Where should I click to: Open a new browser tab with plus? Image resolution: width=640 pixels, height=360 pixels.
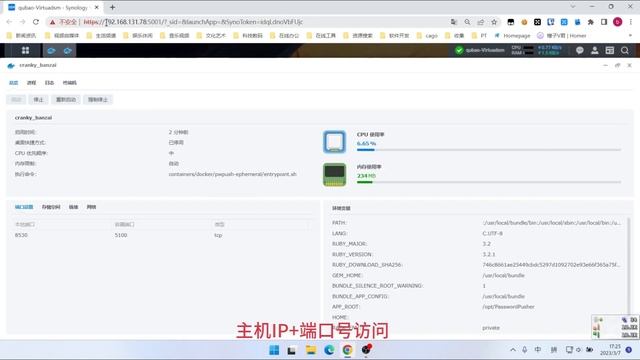[x=112, y=7]
